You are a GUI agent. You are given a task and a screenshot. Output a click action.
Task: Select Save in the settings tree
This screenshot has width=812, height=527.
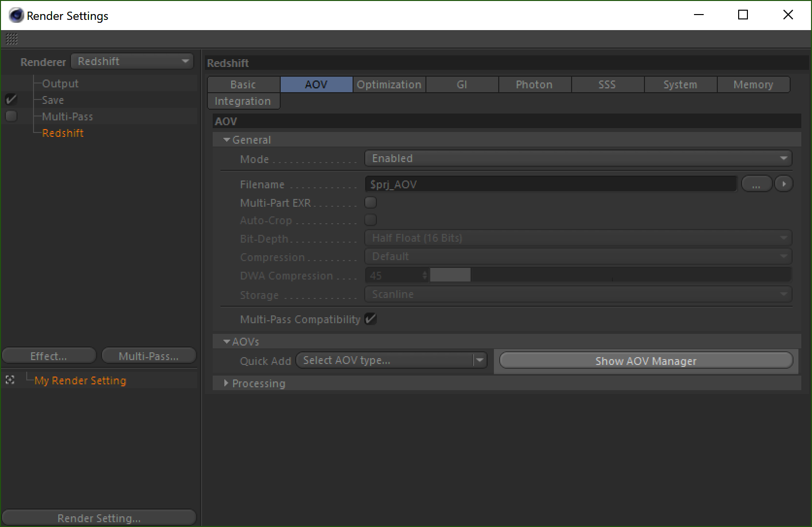point(53,100)
